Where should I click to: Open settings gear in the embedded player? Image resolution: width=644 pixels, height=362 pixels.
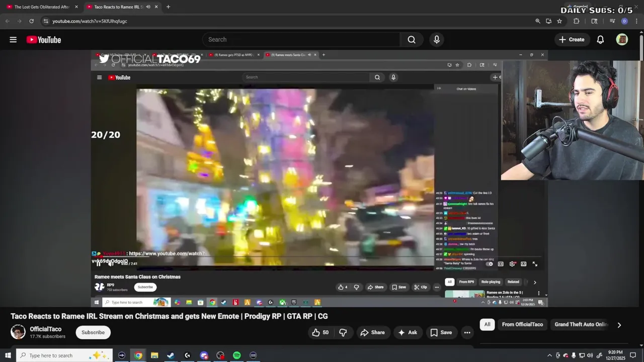pos(512,264)
